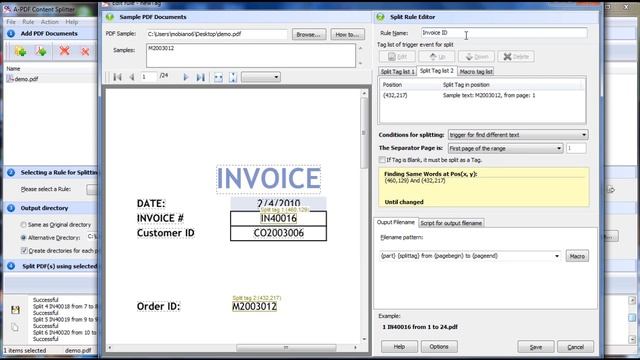Go to next page in preview
640x360 pixels.
point(186,77)
